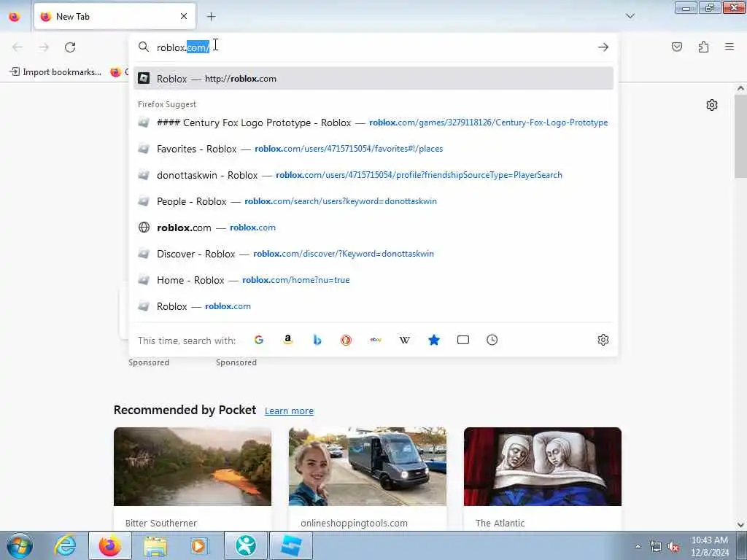
Task: Search this time with Google
Action: (x=259, y=340)
